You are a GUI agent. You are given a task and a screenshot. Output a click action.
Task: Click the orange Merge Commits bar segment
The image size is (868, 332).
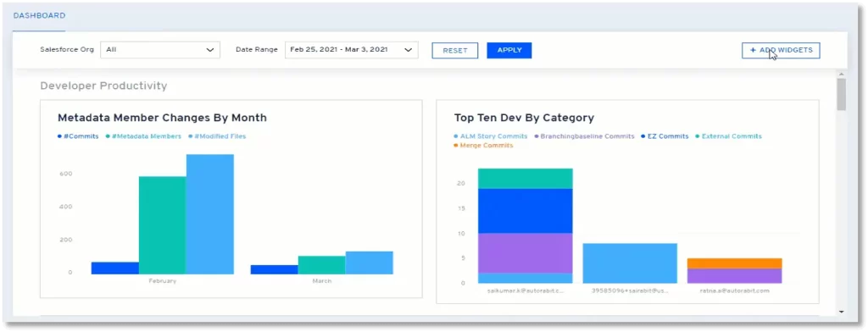coord(735,263)
